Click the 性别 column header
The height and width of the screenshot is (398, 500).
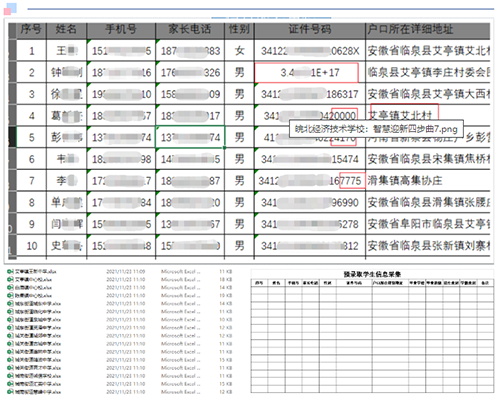(239, 30)
